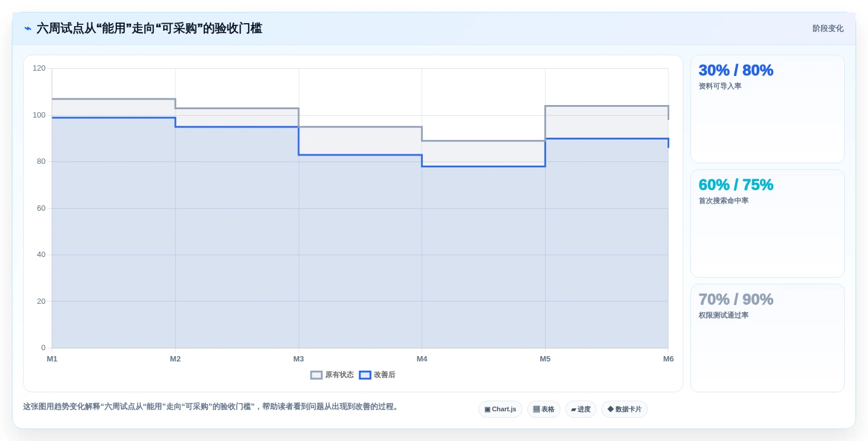Viewport: 868px width, 441px height.
Task: Click the 0 y-axis tick label
Action: coord(43,348)
